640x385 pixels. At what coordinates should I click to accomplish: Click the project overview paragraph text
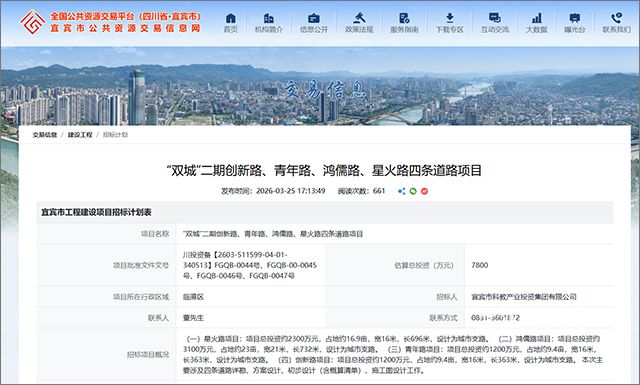point(393,355)
